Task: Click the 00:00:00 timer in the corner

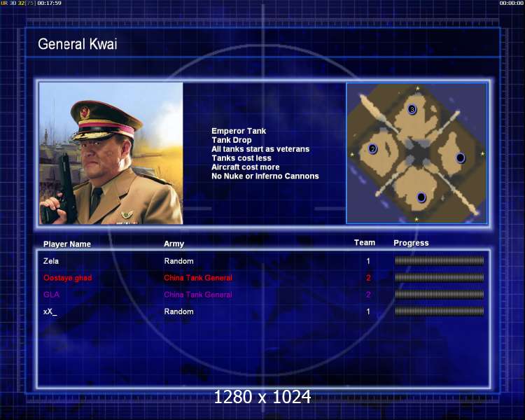Action: tap(511, 3)
